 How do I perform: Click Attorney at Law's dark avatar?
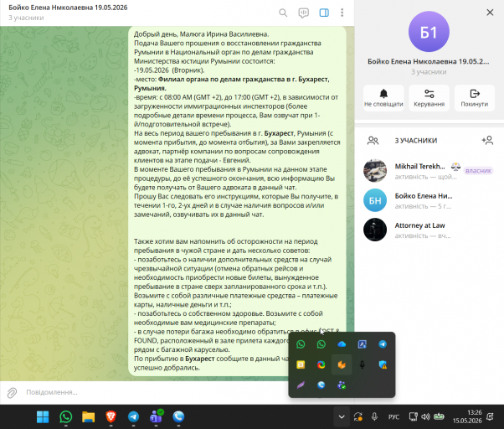point(375,230)
